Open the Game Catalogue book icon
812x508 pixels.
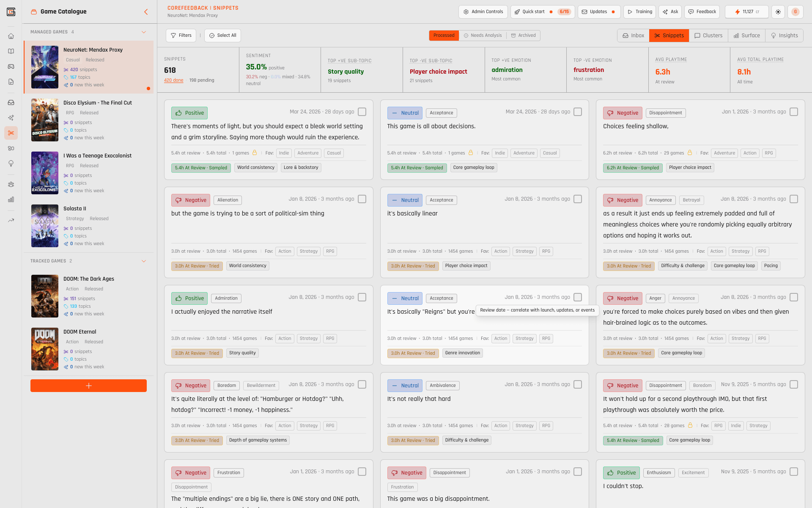[x=11, y=51]
